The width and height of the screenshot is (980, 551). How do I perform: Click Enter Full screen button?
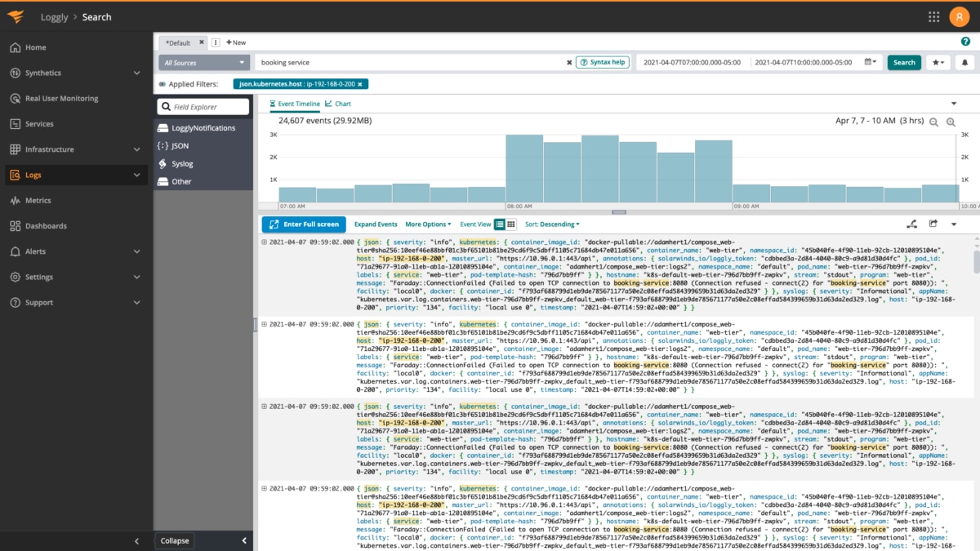pos(303,224)
